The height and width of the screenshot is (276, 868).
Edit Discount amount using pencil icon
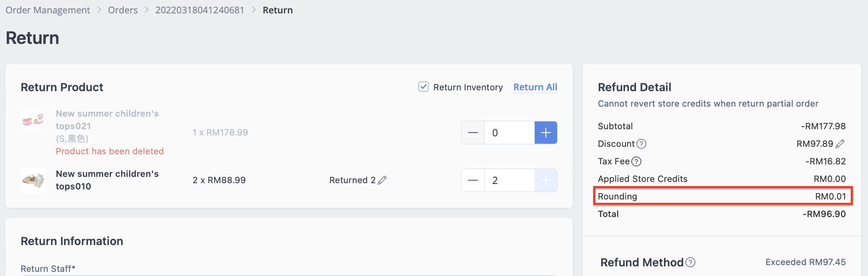(x=840, y=144)
